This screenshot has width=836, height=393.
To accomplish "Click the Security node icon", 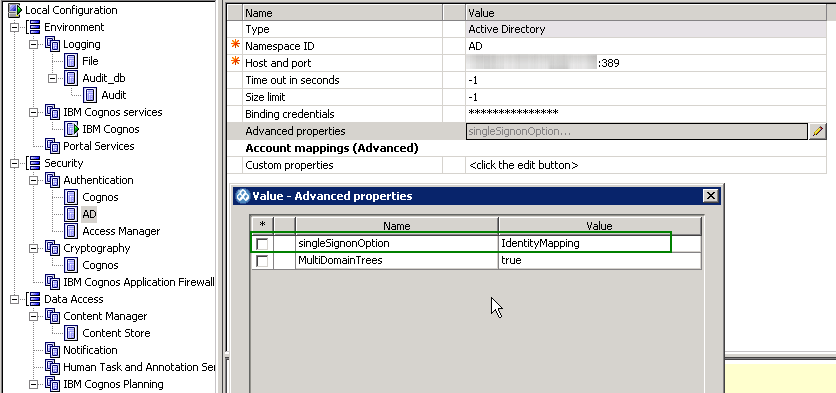I will [34, 163].
